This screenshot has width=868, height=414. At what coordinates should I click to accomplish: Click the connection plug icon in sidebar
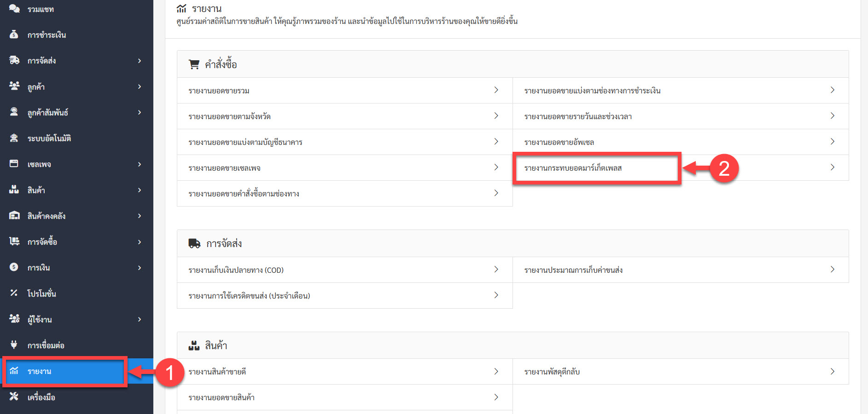point(14,345)
